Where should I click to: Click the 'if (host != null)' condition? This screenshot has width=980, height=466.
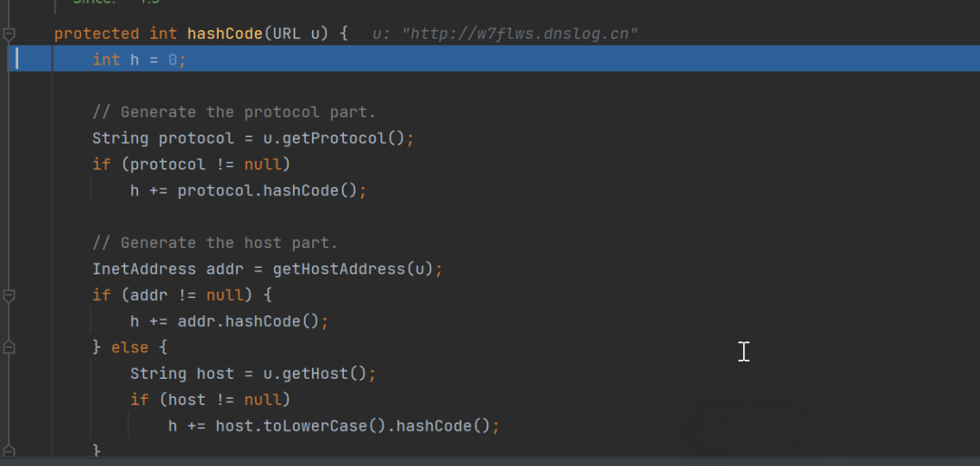point(211,399)
